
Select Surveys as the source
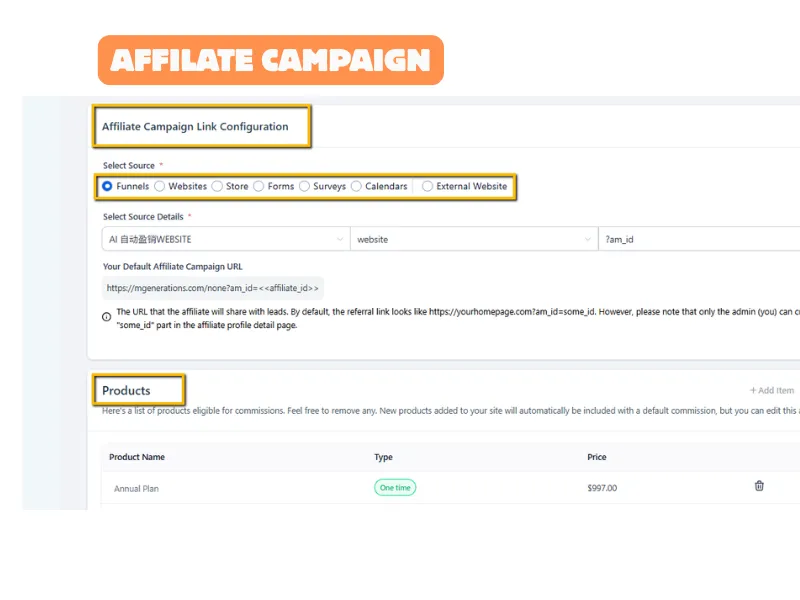click(x=305, y=186)
